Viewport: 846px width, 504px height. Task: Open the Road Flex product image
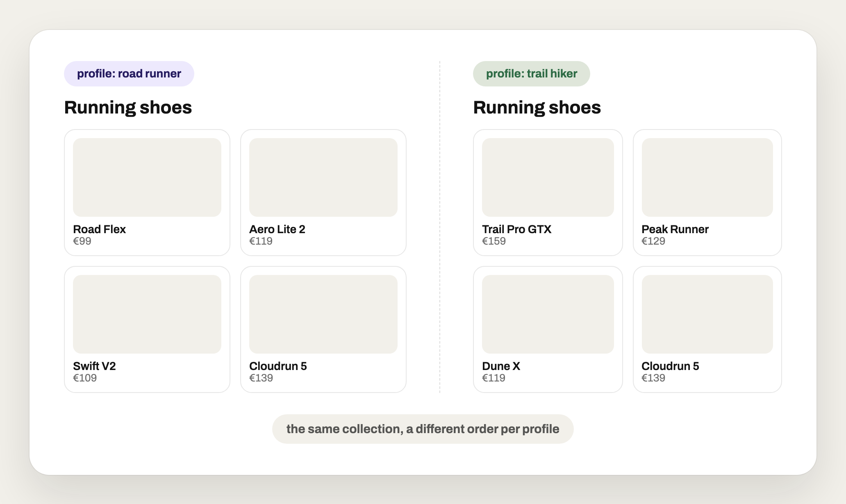[x=147, y=177]
